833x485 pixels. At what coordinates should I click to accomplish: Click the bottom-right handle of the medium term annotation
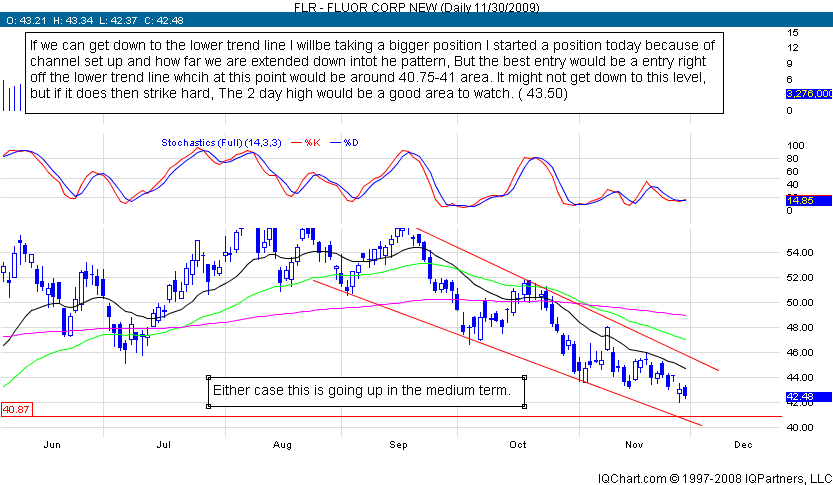tap(525, 406)
